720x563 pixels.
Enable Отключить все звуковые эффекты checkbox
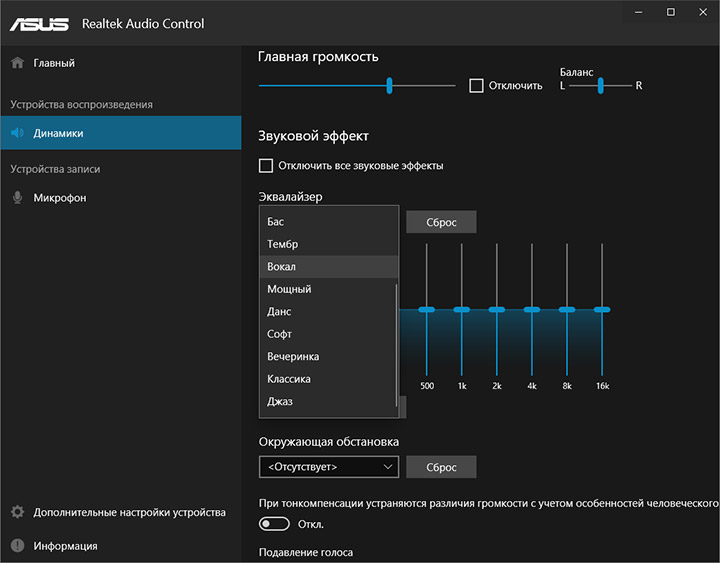click(266, 165)
